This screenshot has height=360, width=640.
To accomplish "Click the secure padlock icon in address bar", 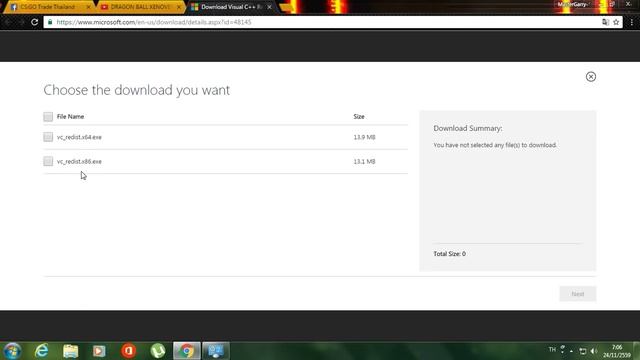I will point(50,22).
